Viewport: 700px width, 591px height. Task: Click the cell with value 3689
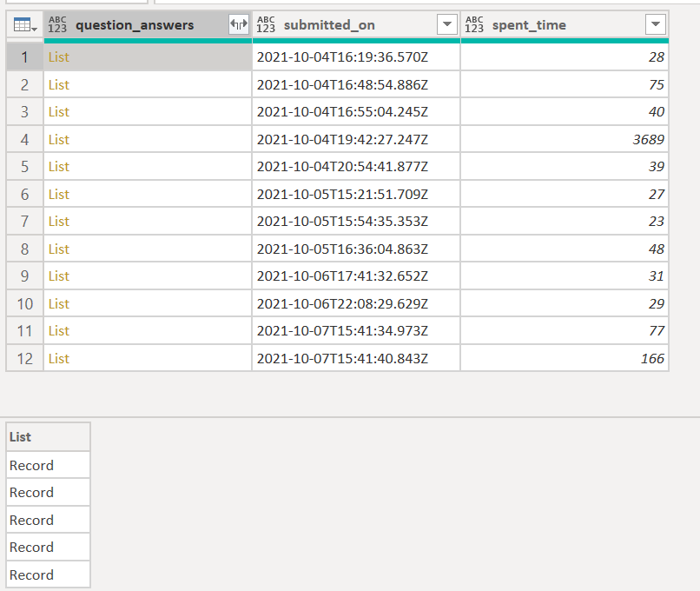tap(565, 140)
